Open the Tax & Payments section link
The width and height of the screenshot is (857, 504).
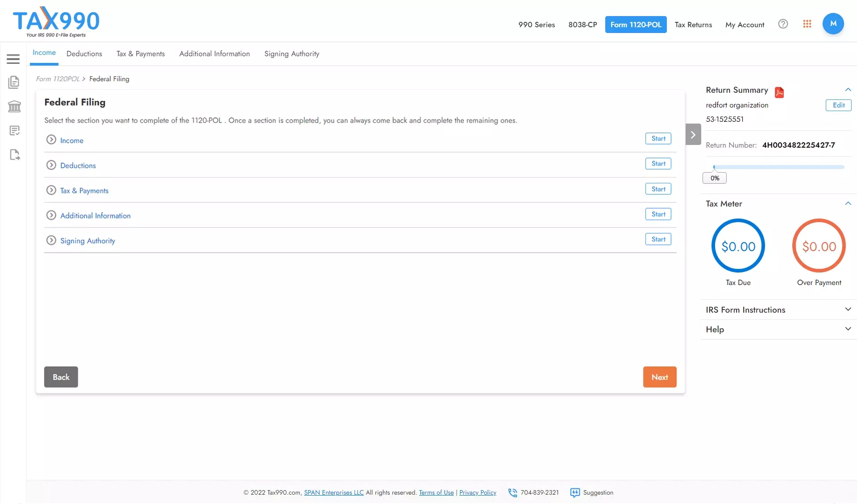tap(84, 190)
